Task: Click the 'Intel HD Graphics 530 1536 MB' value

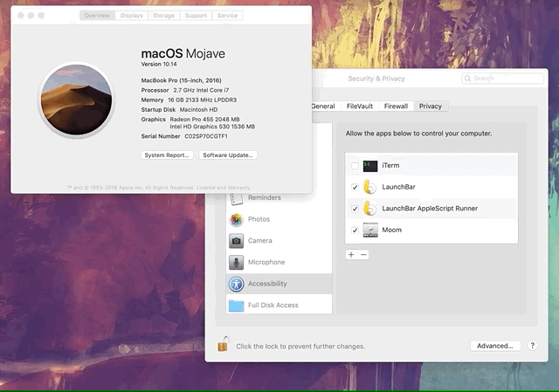Action: pyautogui.click(x=212, y=127)
